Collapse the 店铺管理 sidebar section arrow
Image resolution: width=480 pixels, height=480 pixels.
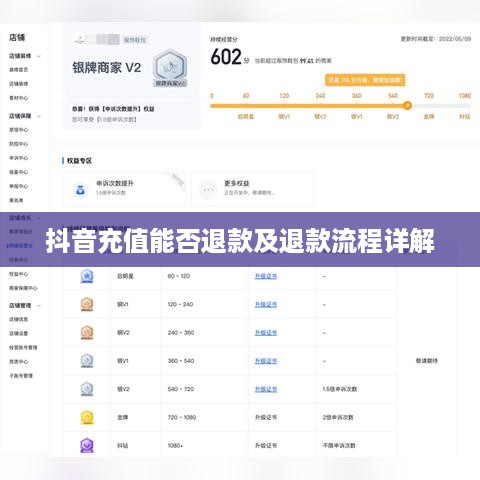tap(39, 306)
